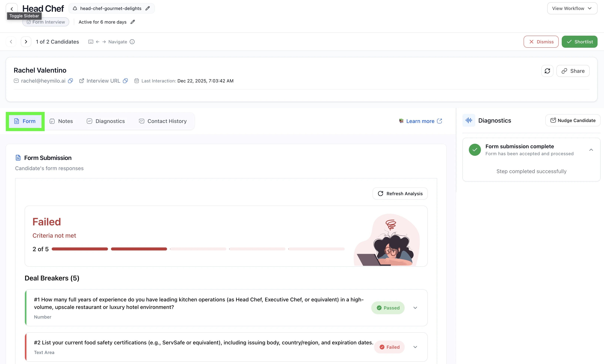Switch to the Notes tab
The width and height of the screenshot is (604, 364).
click(x=61, y=121)
